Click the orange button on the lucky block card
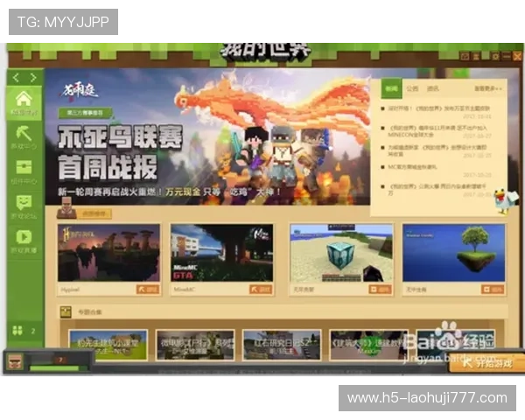The image size is (525, 420). coord(380,289)
